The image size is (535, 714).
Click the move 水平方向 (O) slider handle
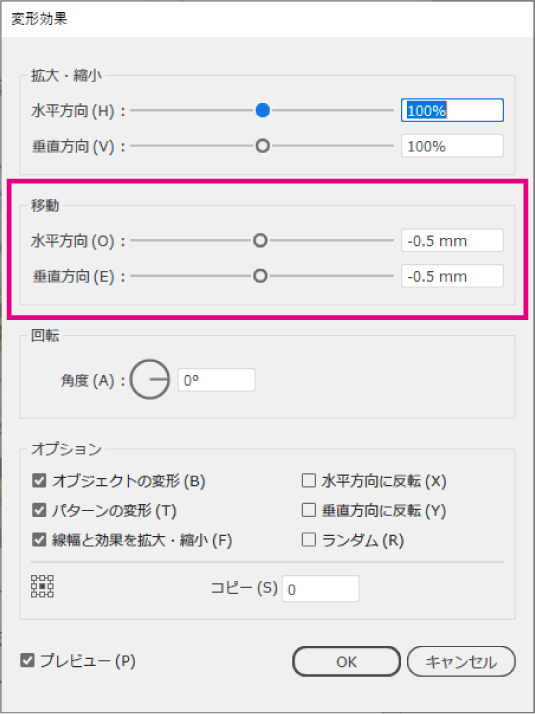(x=260, y=240)
